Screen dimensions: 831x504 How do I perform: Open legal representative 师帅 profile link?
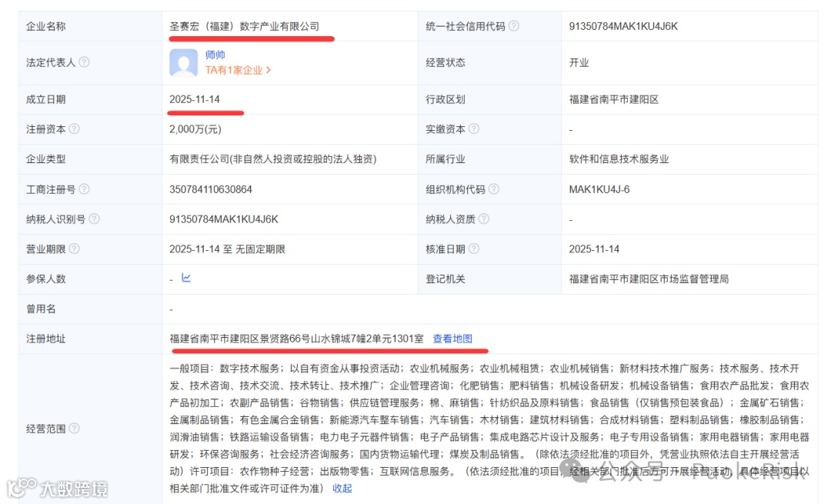[216, 55]
